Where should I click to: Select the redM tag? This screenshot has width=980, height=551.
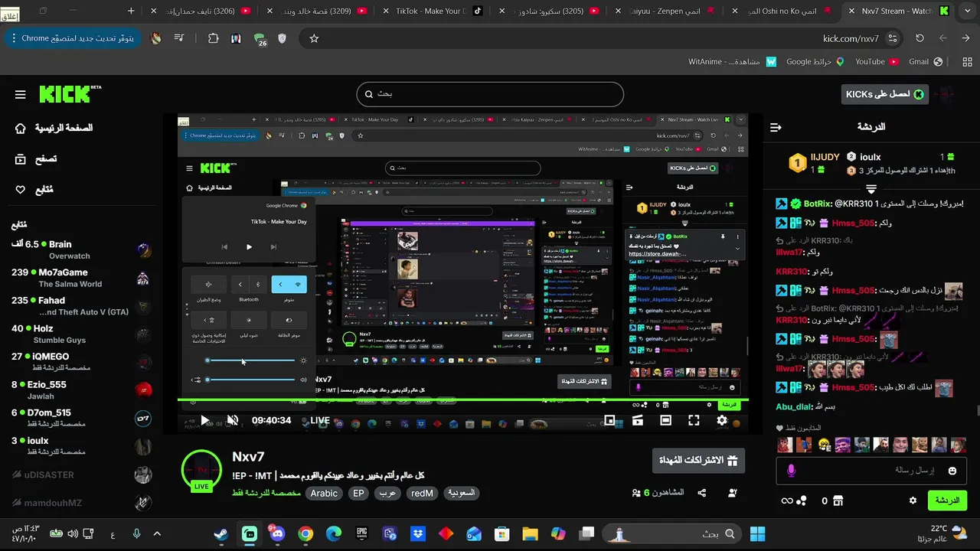pos(423,494)
